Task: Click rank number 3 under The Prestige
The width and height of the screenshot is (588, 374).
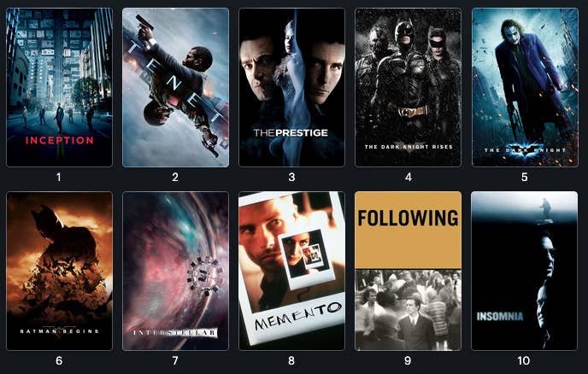Action: click(291, 178)
